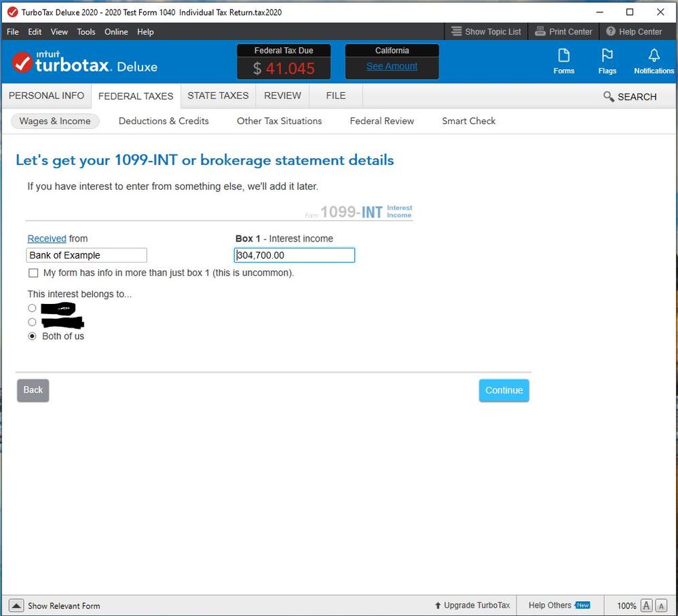Click the Show Topic List icon
This screenshot has width=678, height=616.
coord(457,32)
